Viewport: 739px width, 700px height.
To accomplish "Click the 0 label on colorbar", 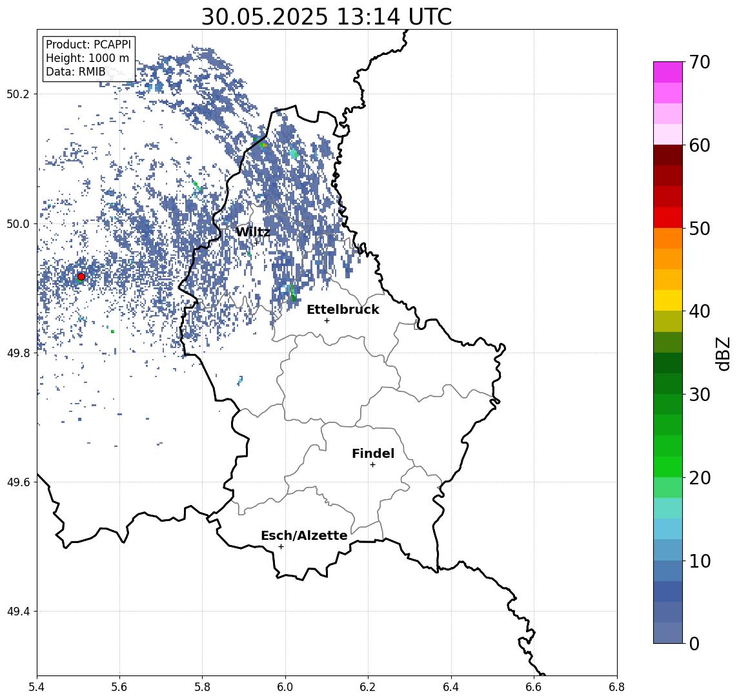I will 694,644.
